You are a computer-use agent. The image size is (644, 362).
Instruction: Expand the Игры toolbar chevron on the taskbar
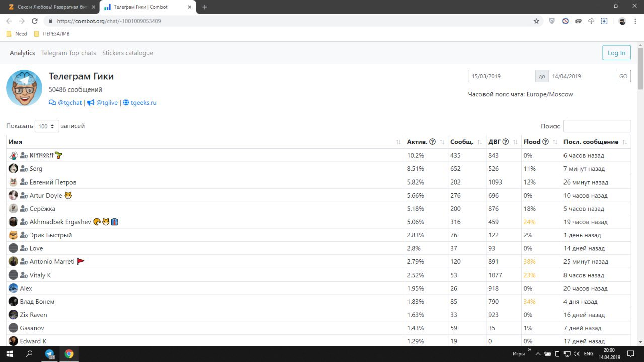(529, 350)
